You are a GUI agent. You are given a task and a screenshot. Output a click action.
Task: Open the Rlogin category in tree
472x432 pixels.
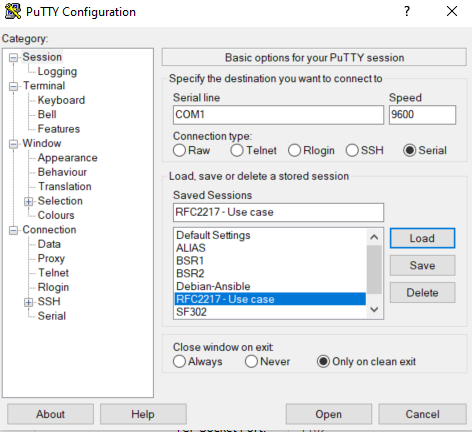pyautogui.click(x=53, y=287)
